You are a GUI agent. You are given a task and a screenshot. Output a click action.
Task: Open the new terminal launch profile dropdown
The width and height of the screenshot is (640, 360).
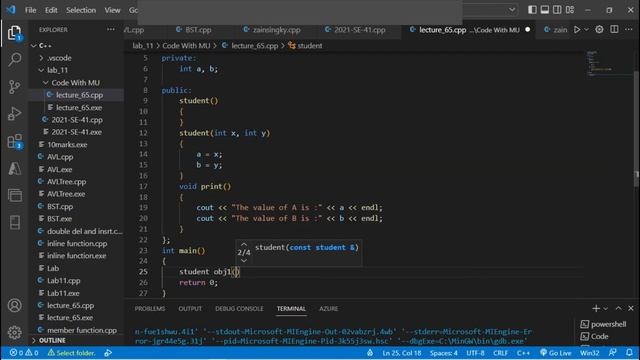[605, 309]
